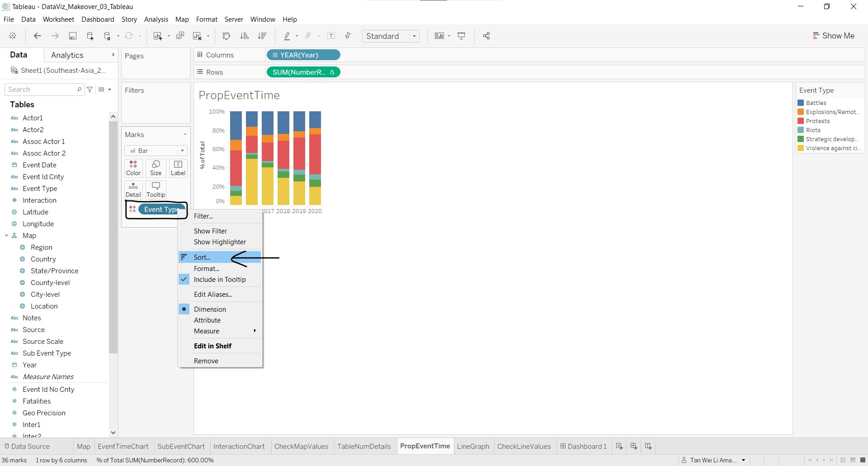Click the Save toolbar icon
Screen dimensions: 868x466
72,36
